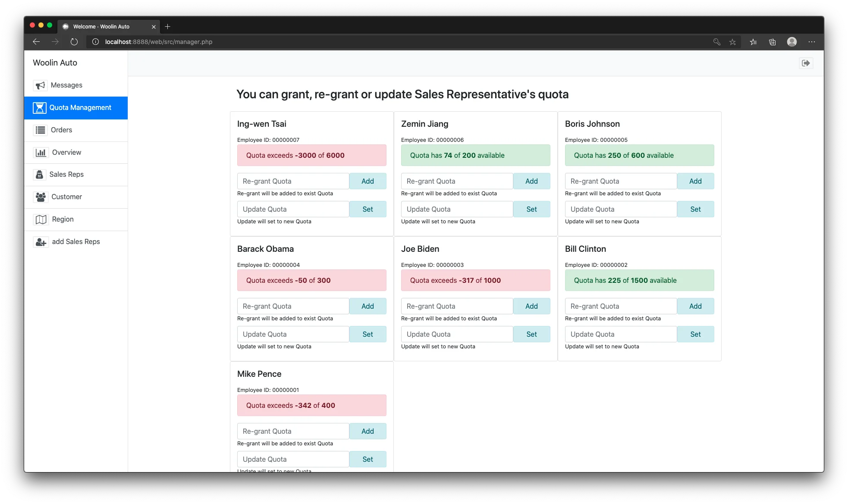Screen dimensions: 848x504
Task: Bookmark the page with the star icon
Action: click(x=732, y=42)
